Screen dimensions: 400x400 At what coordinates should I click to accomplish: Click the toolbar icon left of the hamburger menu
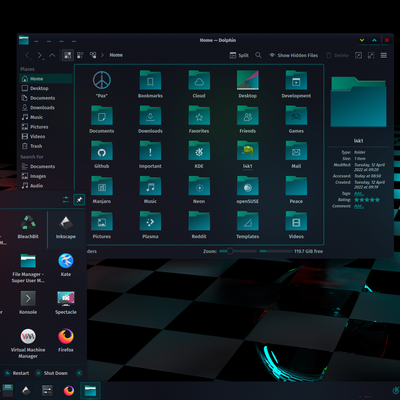[x=371, y=55]
